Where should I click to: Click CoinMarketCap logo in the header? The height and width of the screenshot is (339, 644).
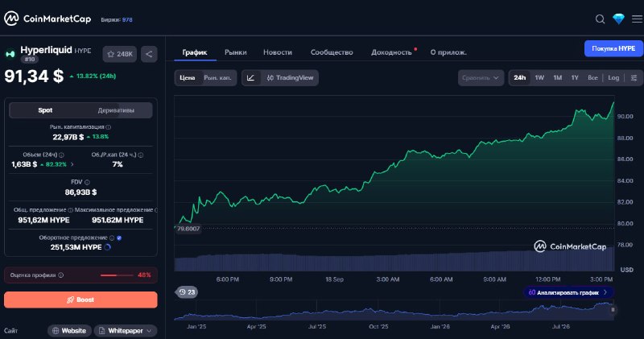(x=47, y=19)
